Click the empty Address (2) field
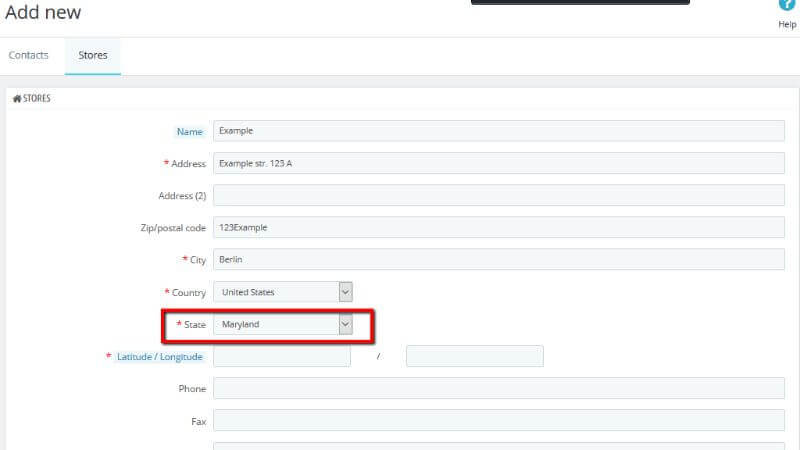The image size is (800, 450). pos(498,195)
